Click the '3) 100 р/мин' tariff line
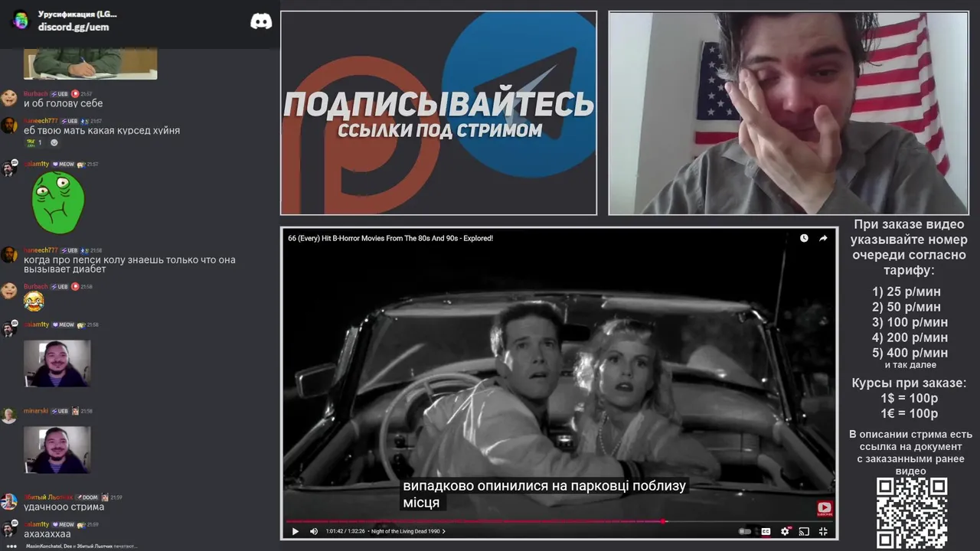The width and height of the screenshot is (980, 551). [x=910, y=322]
